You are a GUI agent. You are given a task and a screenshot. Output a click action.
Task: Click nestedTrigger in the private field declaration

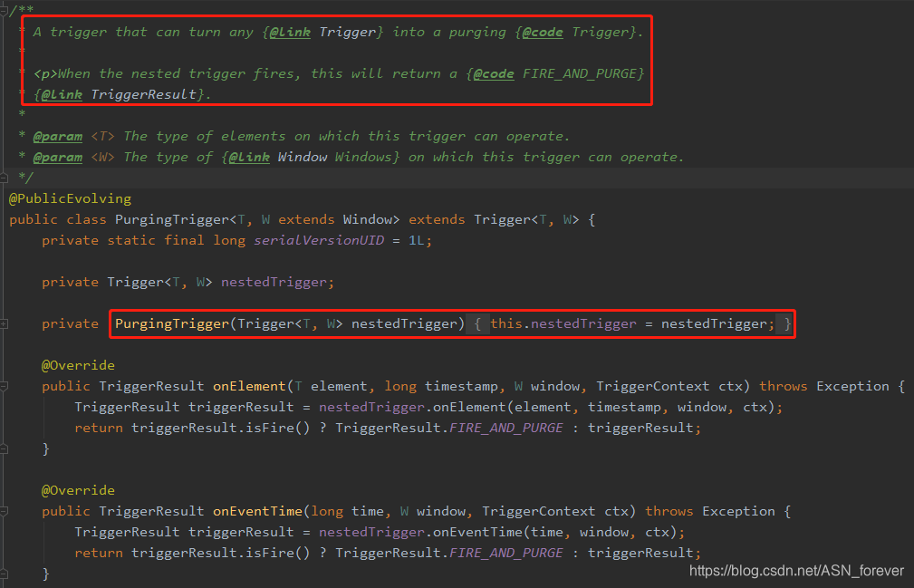(274, 282)
